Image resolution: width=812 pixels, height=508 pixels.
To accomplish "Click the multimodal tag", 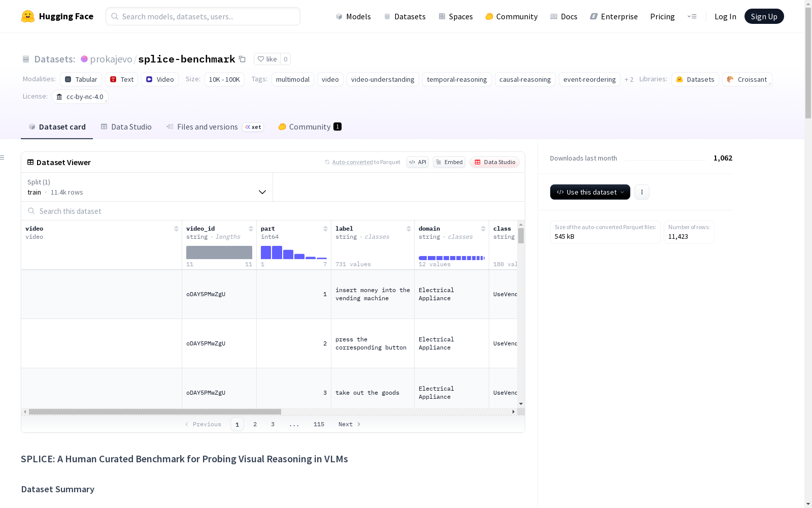I will 293,79.
